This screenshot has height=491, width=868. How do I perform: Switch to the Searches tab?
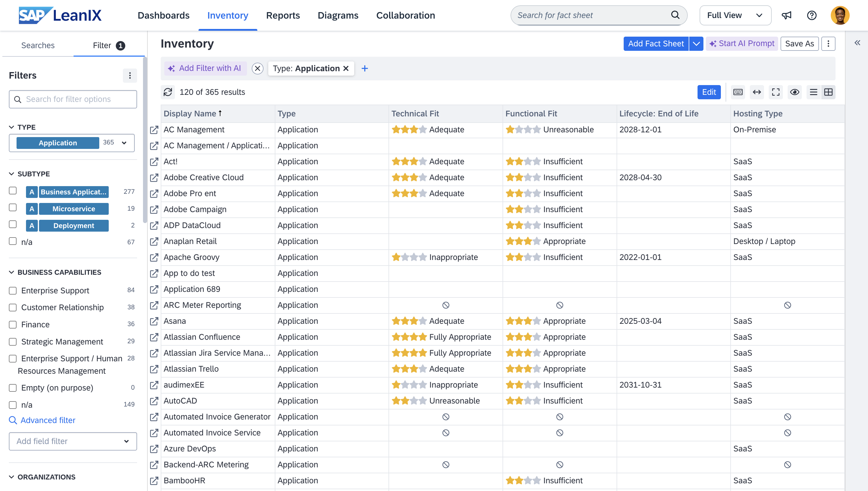[38, 45]
